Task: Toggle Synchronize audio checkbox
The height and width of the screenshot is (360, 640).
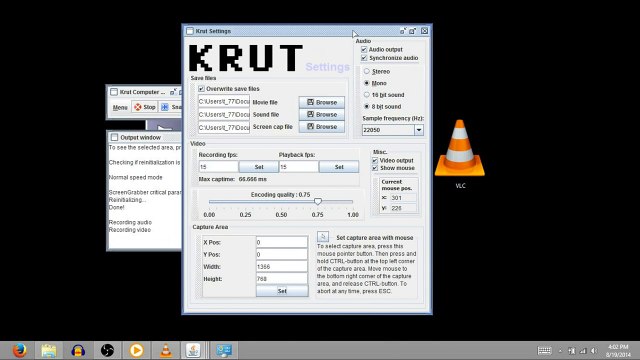Action: click(364, 58)
